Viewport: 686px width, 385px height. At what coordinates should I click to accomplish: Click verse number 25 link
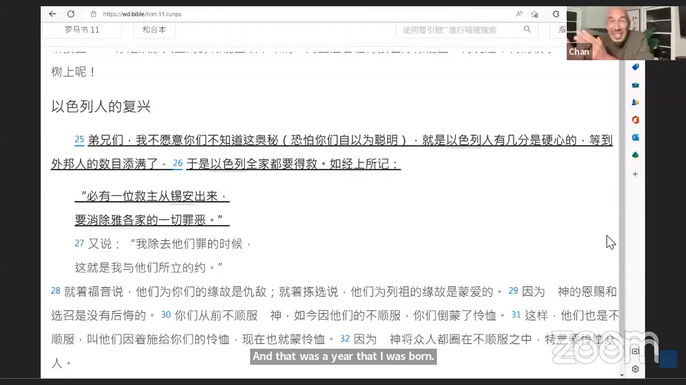[79, 140]
